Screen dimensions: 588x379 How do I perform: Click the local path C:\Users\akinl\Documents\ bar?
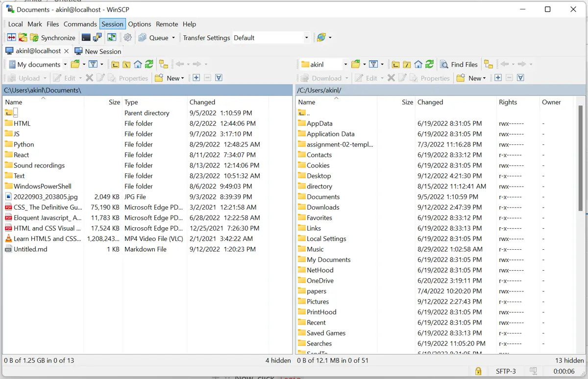[x=147, y=90]
